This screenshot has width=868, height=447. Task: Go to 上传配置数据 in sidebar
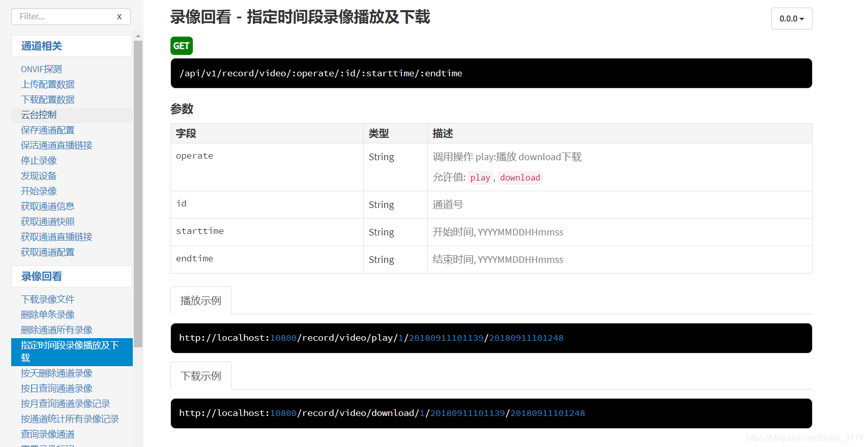point(48,84)
